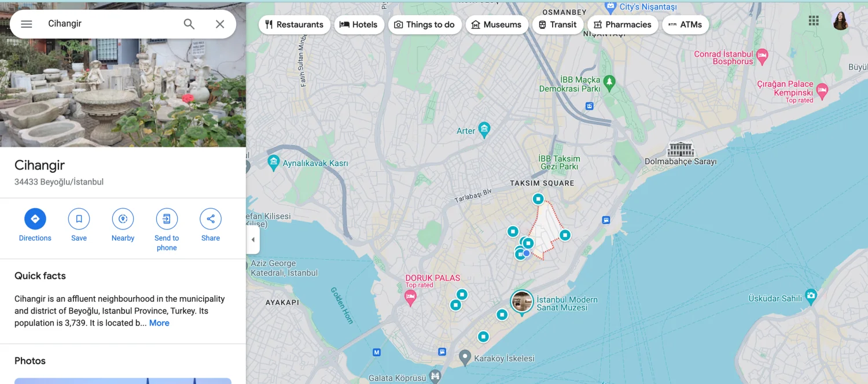Viewport: 868px width, 384px height.
Task: Select the teal marker east of Cihangir boundary
Action: click(565, 235)
